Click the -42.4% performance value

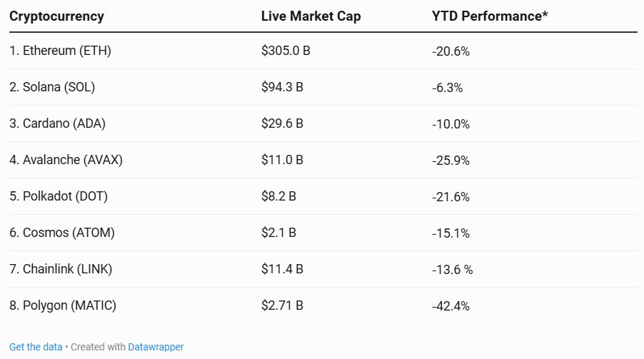tap(451, 305)
